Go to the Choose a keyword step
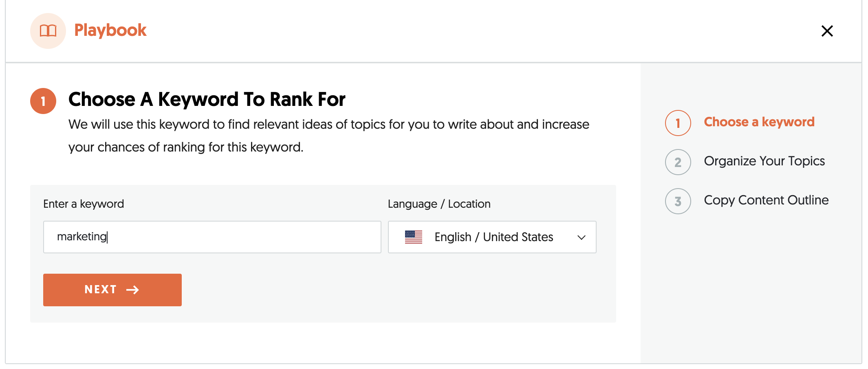This screenshot has height=369, width=868. (759, 122)
